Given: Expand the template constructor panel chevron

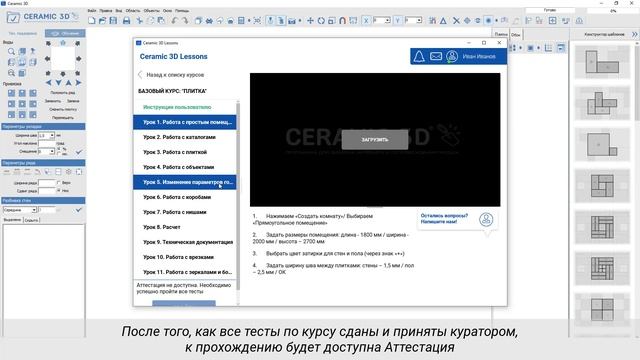Looking at the screenshot, I should click(x=634, y=34).
